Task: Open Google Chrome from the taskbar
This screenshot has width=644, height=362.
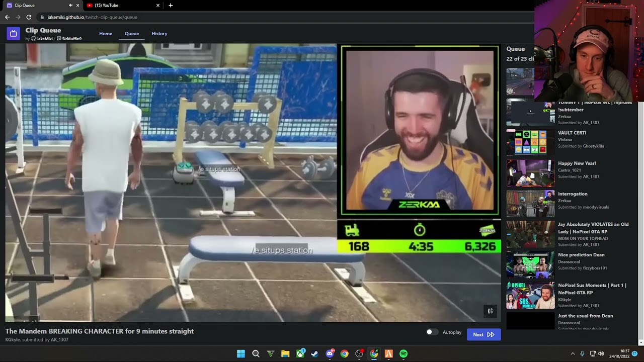Action: coord(344,353)
